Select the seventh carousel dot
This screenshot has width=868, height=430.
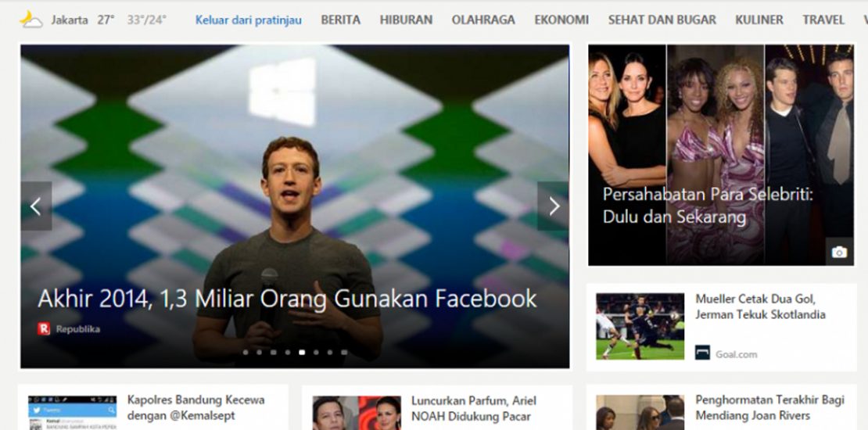click(330, 352)
